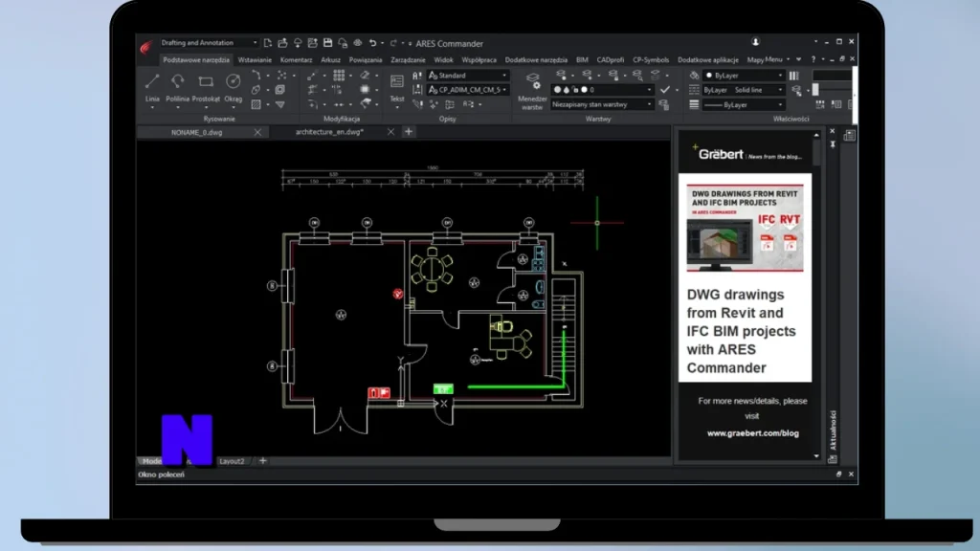This screenshot has width=980, height=551.
Task: Click the help question mark icon
Action: (813, 59)
